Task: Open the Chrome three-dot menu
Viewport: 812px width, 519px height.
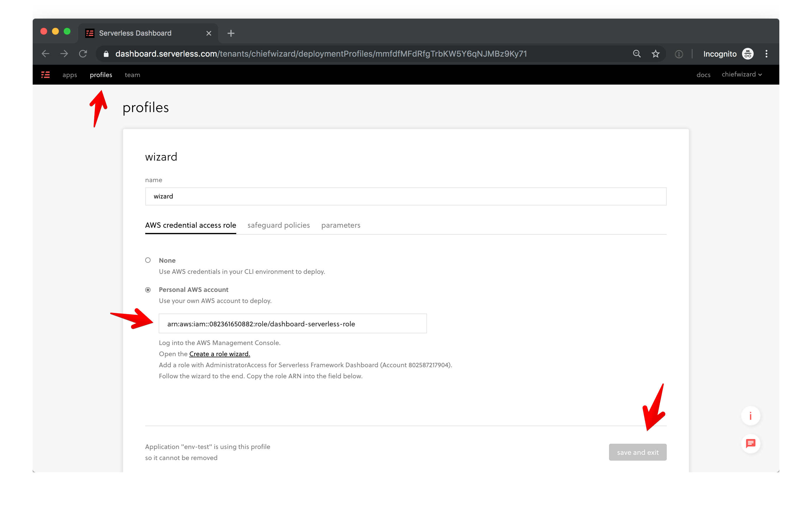Action: (766, 54)
